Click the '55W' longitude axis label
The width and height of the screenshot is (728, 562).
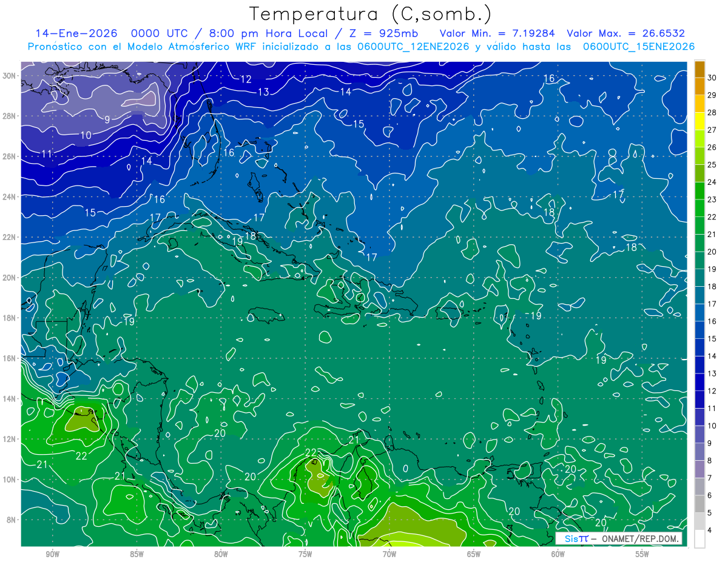[x=642, y=554]
